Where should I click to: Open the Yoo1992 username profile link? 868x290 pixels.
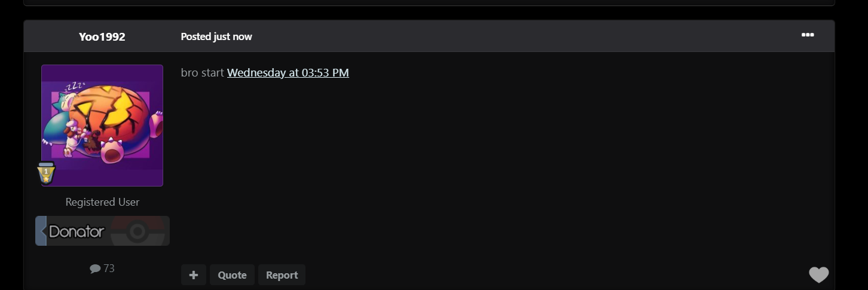click(102, 36)
